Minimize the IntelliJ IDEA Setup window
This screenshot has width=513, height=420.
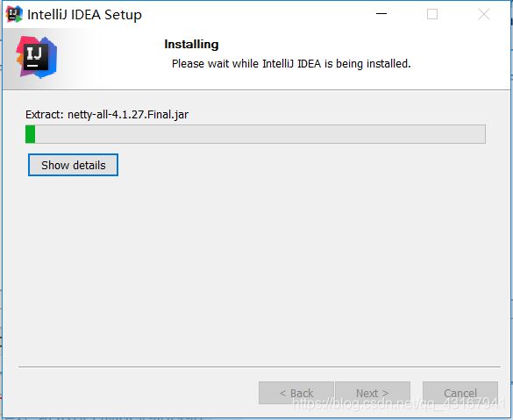(x=381, y=14)
